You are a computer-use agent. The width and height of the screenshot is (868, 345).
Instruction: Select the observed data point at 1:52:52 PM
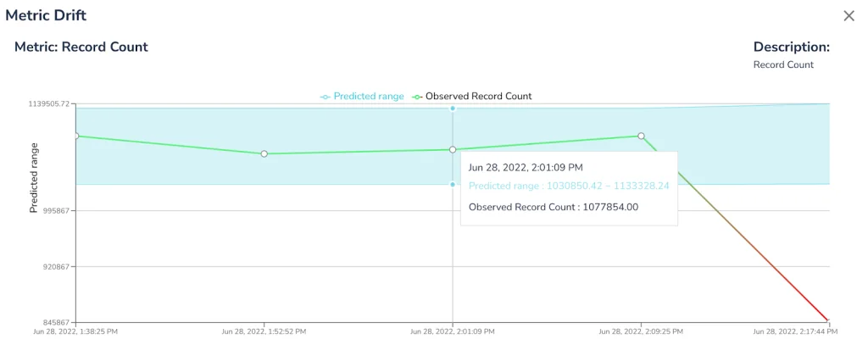tap(264, 153)
